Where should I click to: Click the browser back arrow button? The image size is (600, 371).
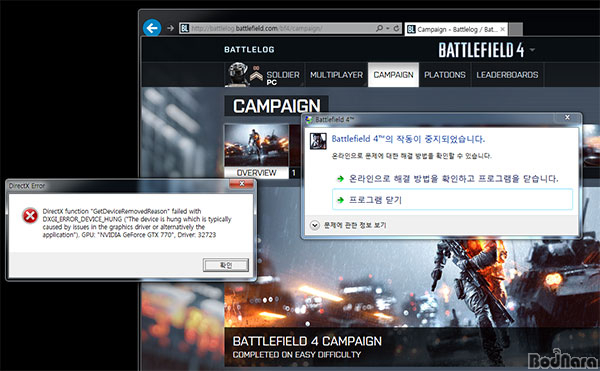[x=152, y=28]
